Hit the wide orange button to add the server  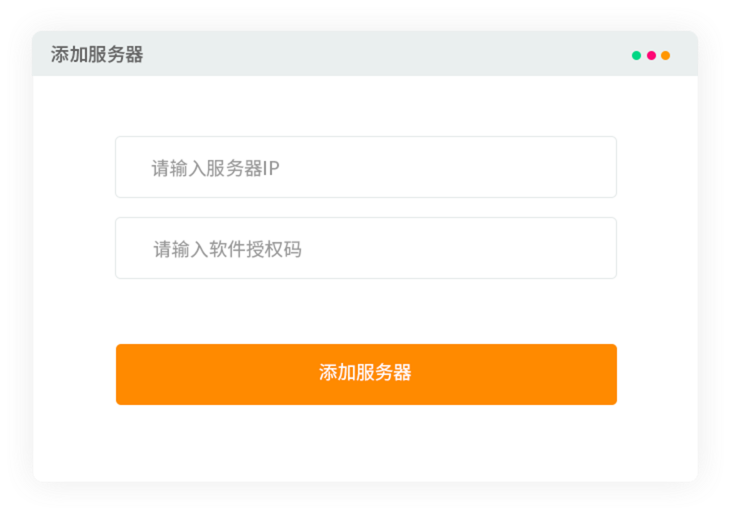point(365,374)
